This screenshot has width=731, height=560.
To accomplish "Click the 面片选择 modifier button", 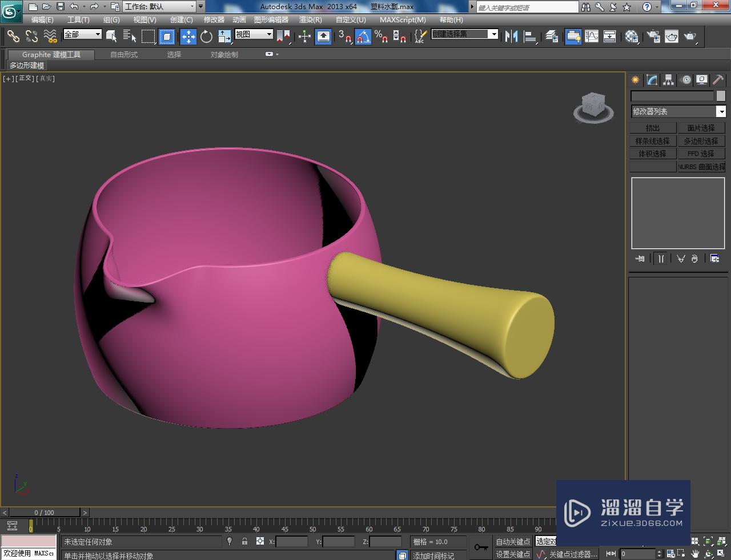I will point(701,128).
